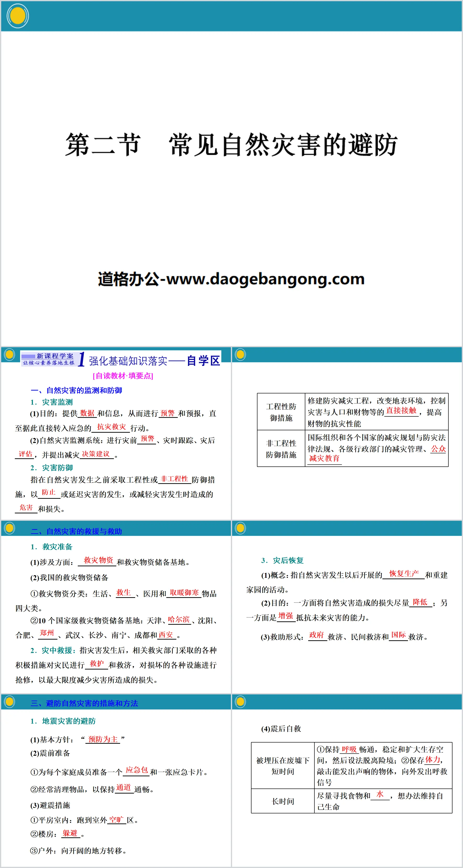Screen dimensions: 463x868
Task: Click subheading 1．救灾准备
Action: (x=51, y=547)
